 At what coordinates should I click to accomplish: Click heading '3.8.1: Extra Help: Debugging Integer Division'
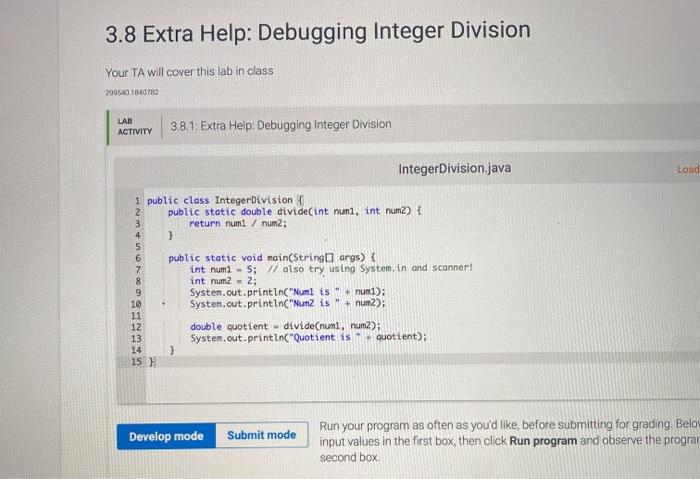click(x=280, y=125)
